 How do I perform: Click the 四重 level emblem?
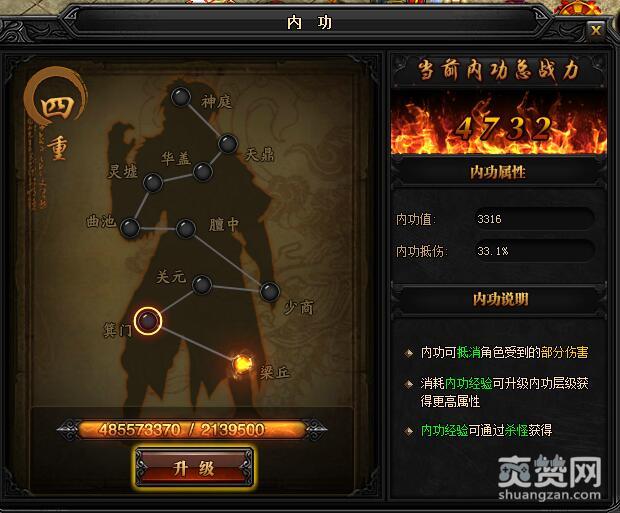coord(56,115)
